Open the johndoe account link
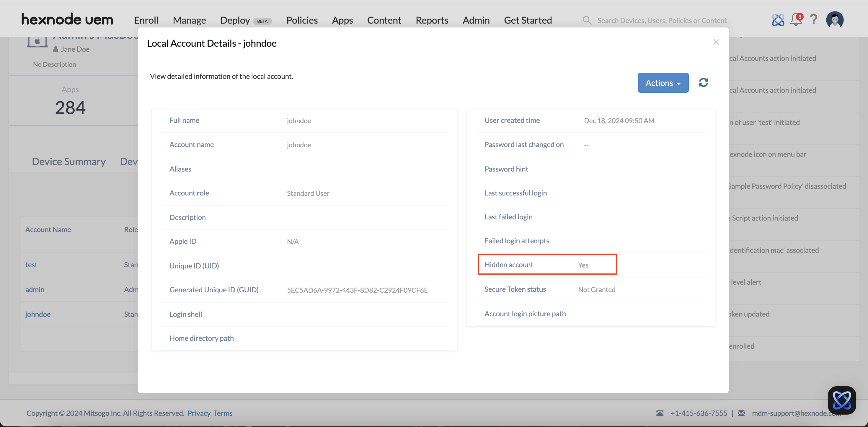 point(38,314)
